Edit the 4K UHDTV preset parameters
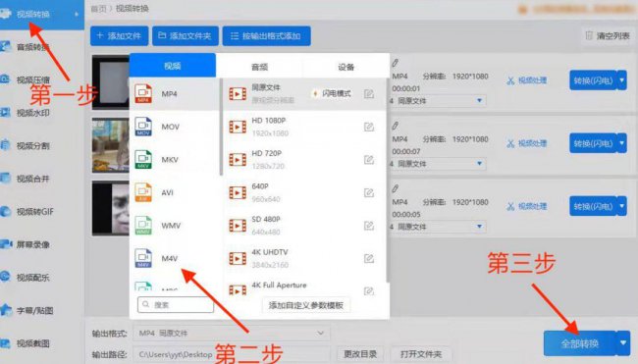Screen dimensions: 638x364 point(369,259)
